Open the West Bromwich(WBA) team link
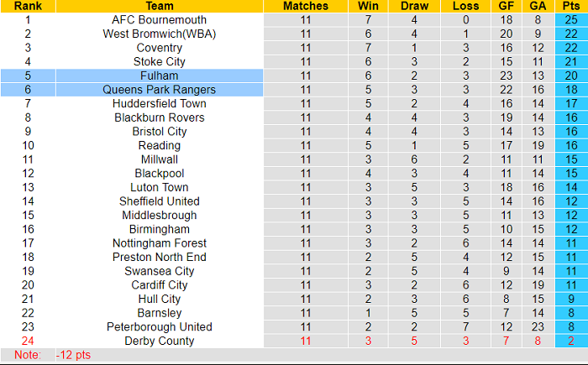The height and width of the screenshot is (365, 588). (x=159, y=34)
